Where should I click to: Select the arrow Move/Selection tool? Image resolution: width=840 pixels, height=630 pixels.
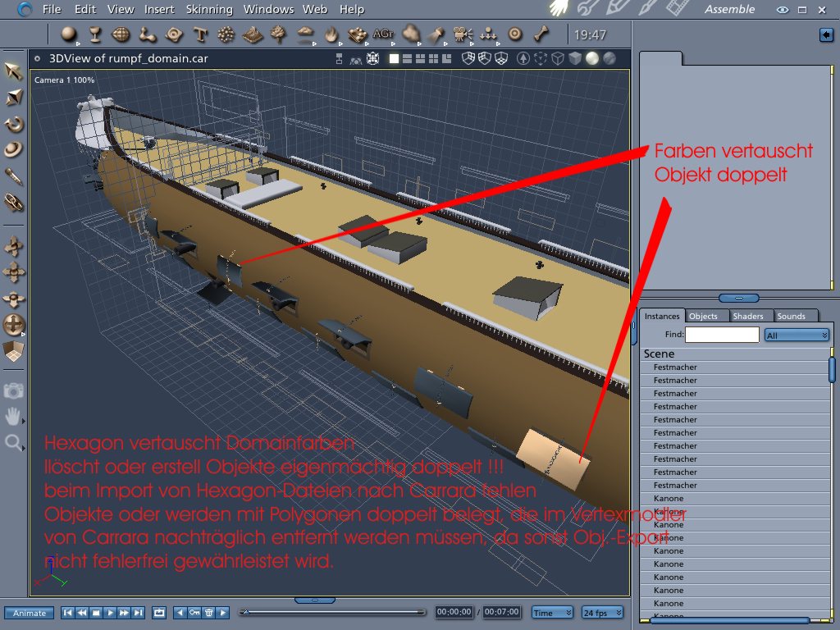coord(13,71)
